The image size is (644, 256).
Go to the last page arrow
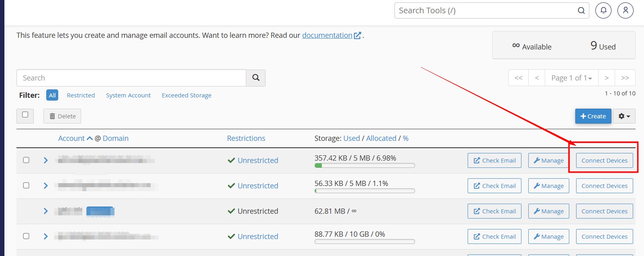pos(625,78)
